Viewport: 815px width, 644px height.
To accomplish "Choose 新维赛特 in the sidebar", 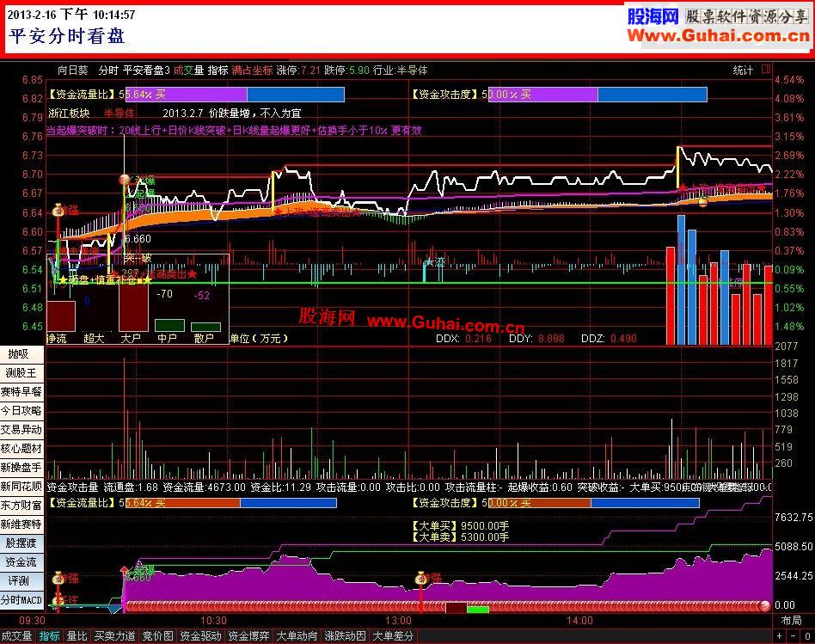I will tap(21, 524).
